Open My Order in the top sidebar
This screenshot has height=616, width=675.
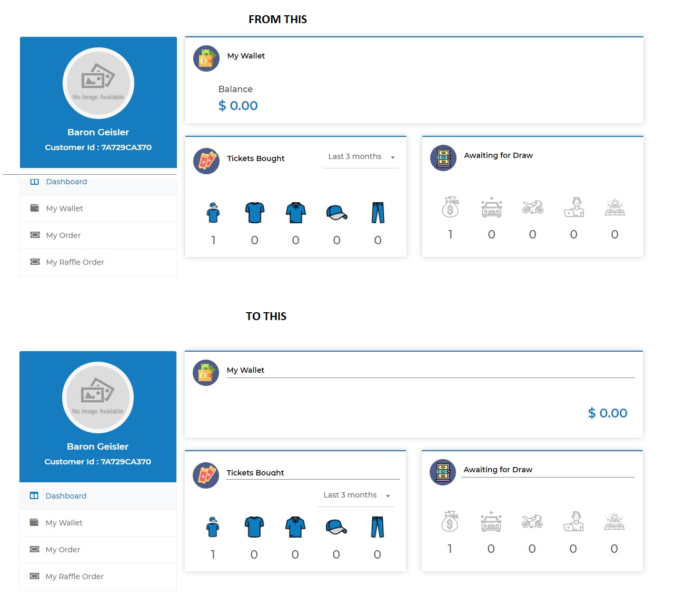[x=98, y=235]
